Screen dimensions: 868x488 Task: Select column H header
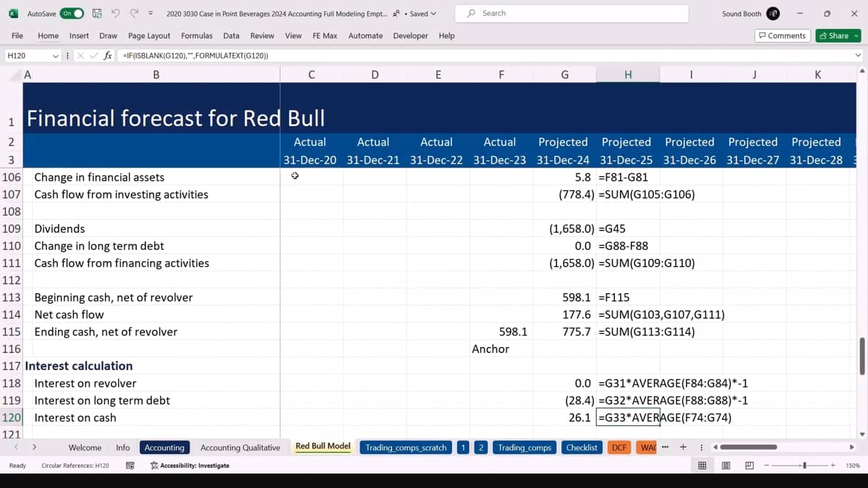(x=628, y=74)
